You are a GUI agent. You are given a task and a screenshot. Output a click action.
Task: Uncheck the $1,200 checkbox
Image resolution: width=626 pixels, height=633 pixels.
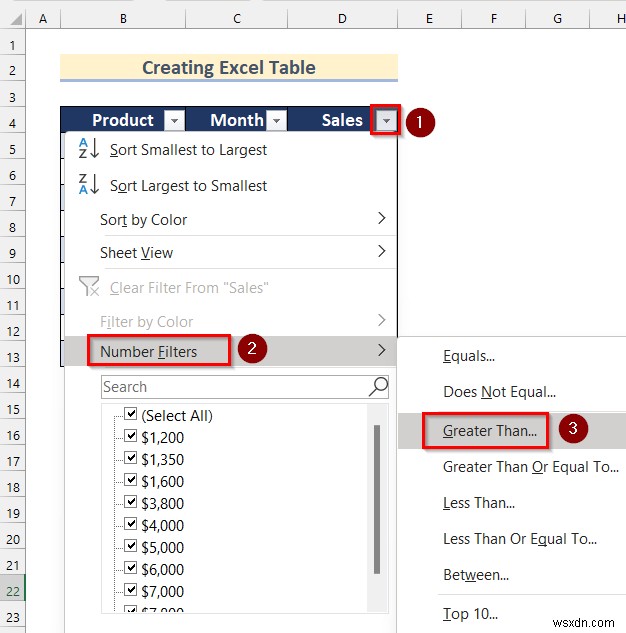(x=130, y=436)
